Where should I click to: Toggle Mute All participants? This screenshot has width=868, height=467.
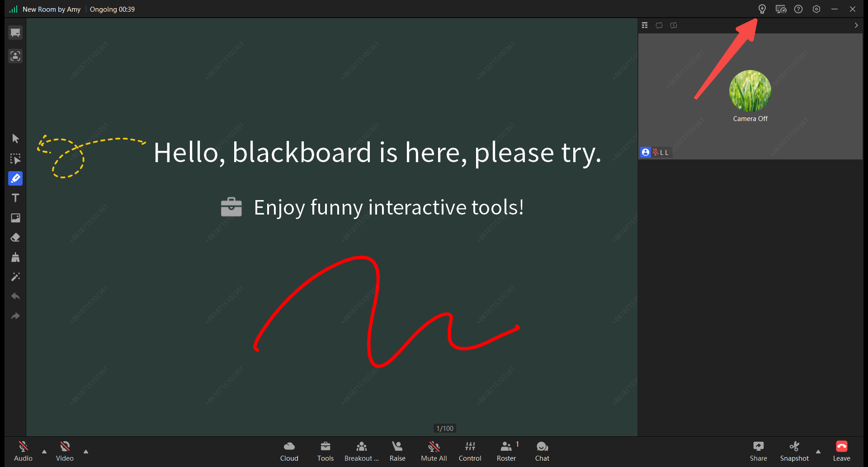(434, 451)
